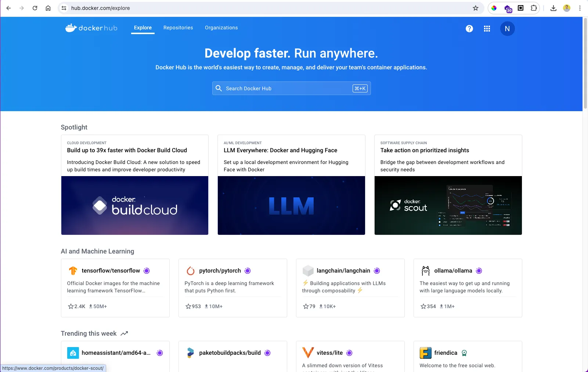This screenshot has width=588, height=372.
Task: Click the search magnifier icon
Action: pyautogui.click(x=219, y=88)
